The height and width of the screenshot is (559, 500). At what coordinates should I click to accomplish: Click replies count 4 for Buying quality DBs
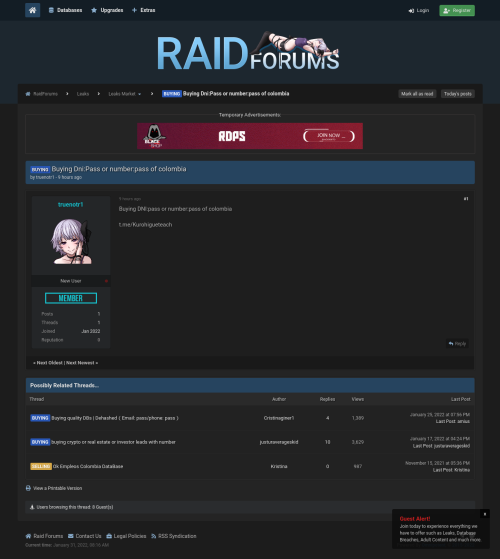(x=328, y=418)
